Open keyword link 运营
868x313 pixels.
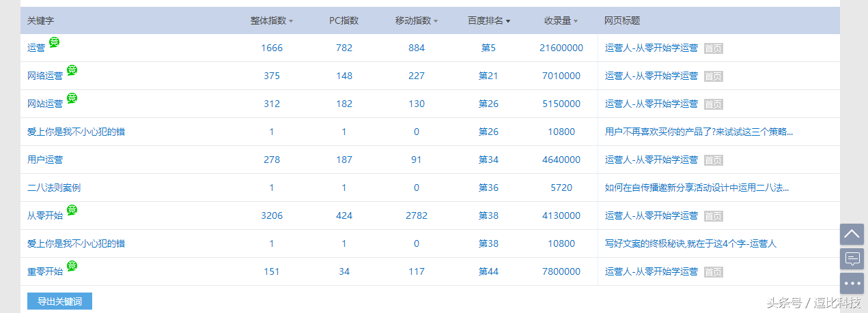[x=36, y=48]
